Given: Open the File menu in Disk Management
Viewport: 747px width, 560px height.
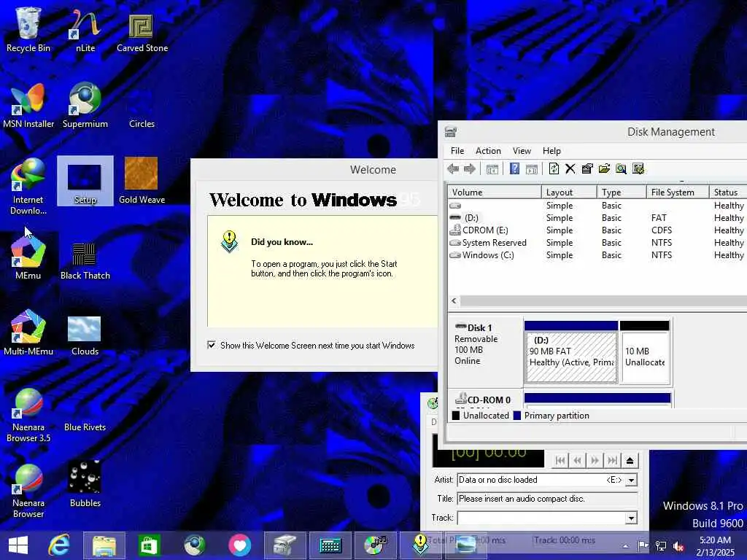Looking at the screenshot, I should (x=457, y=150).
